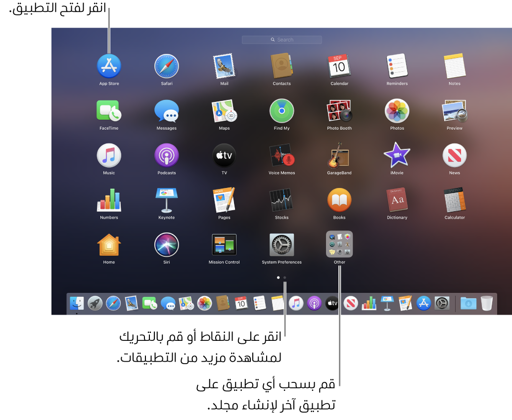Image resolution: width=512 pixels, height=420 pixels.
Task: Open TV from the Dock
Action: point(332,303)
